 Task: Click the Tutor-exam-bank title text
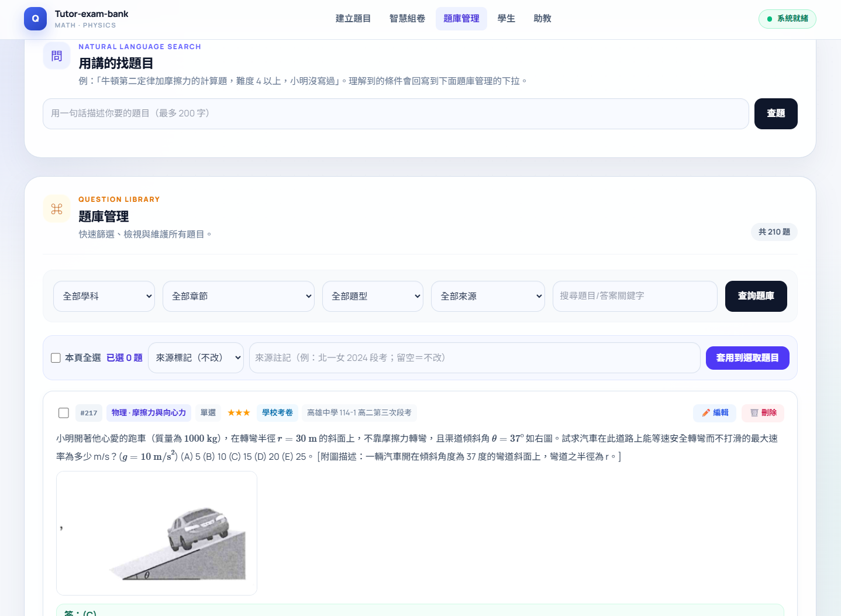[x=91, y=14]
